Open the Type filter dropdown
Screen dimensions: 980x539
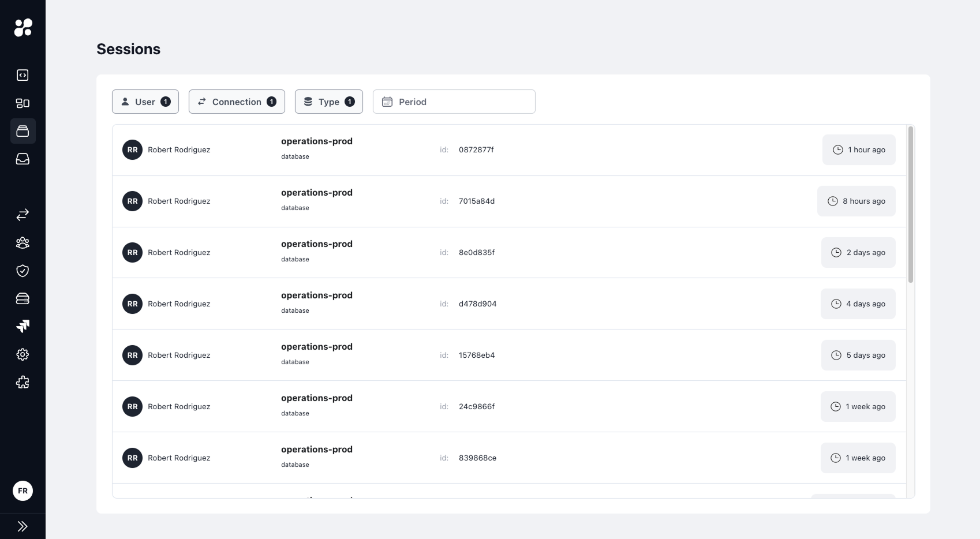pyautogui.click(x=329, y=102)
